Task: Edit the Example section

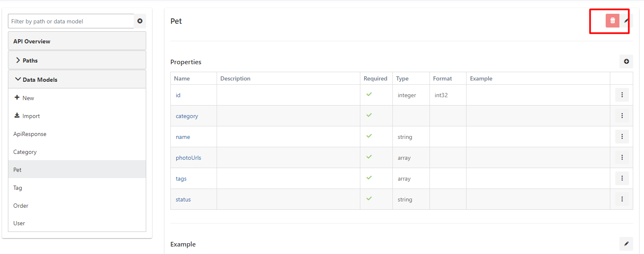Action: [626, 244]
